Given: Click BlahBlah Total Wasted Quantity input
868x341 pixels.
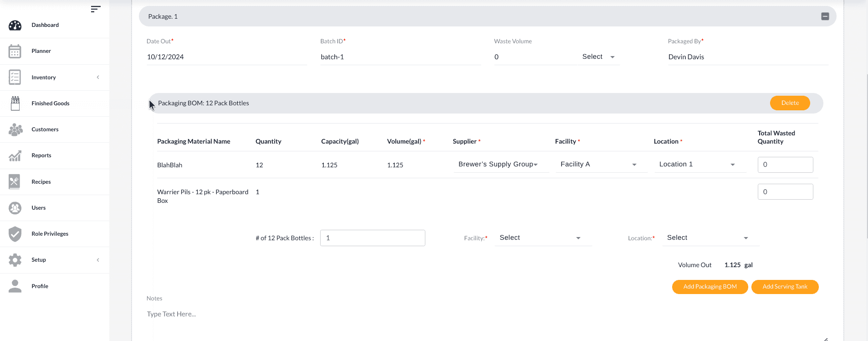Looking at the screenshot, I should [785, 165].
